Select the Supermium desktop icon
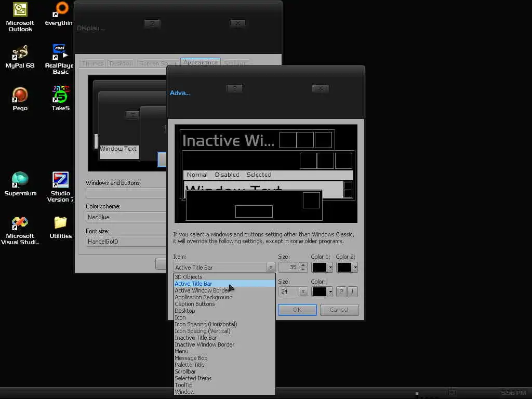The image size is (532, 399). coord(20,184)
